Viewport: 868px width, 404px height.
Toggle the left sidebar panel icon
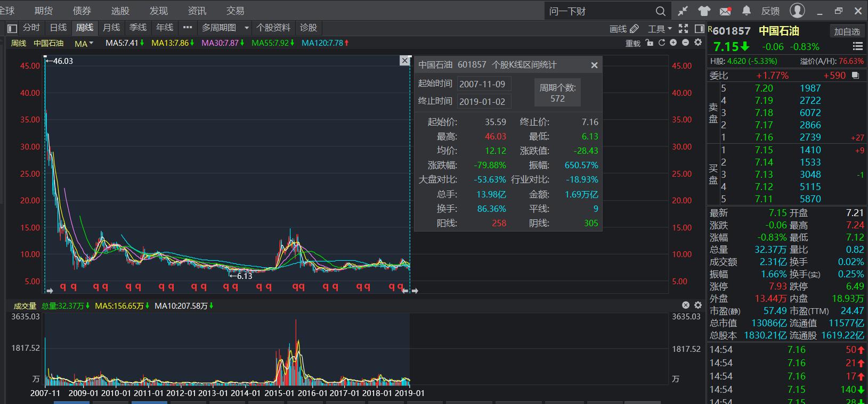pyautogui.click(x=12, y=28)
